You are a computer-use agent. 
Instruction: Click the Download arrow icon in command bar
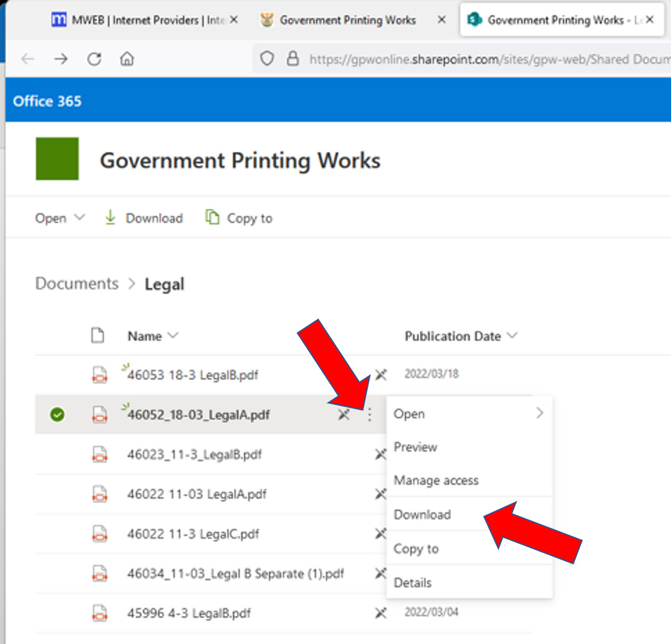110,218
